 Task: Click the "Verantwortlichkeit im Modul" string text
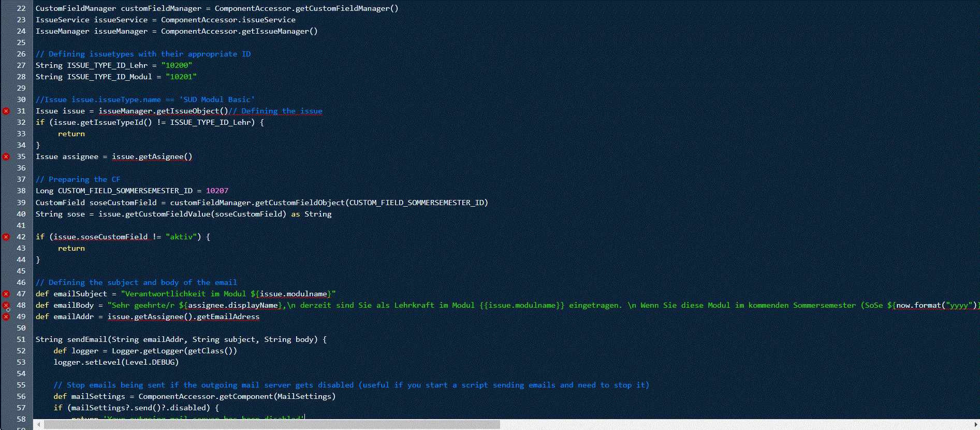(x=186, y=294)
